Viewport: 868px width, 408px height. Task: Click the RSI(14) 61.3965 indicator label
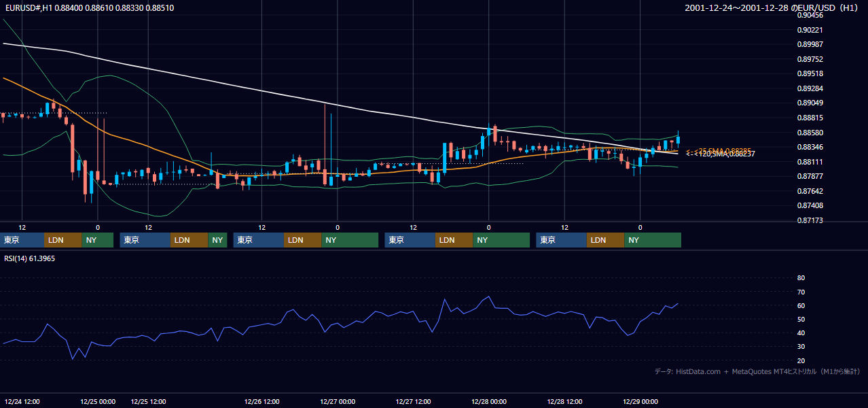pos(29,258)
